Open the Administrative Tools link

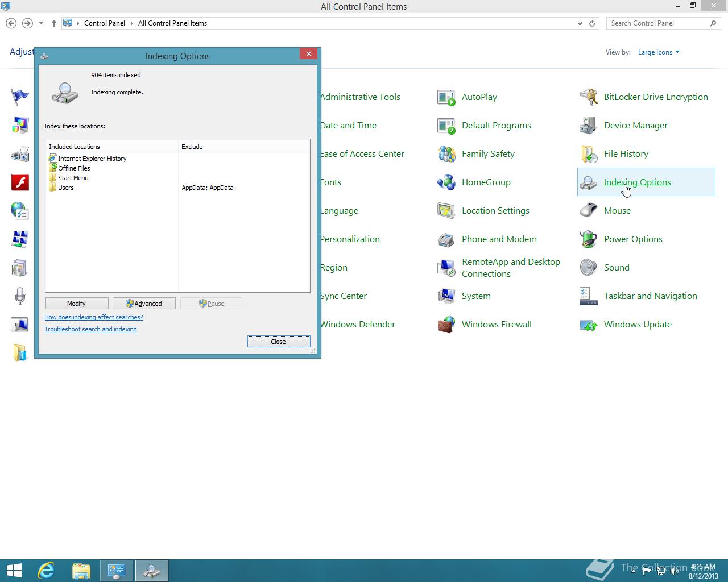click(361, 97)
